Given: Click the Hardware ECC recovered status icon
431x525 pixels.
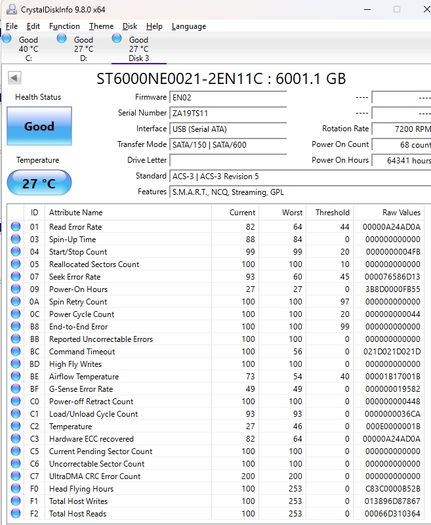Looking at the screenshot, I should tap(15, 438).
